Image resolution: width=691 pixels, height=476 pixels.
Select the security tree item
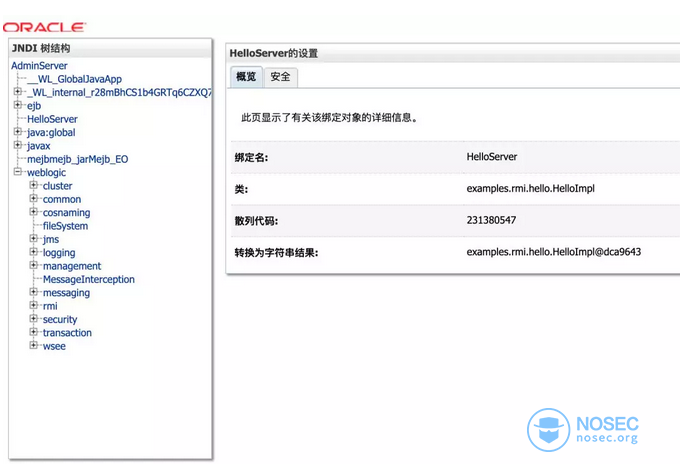pyautogui.click(x=60, y=319)
